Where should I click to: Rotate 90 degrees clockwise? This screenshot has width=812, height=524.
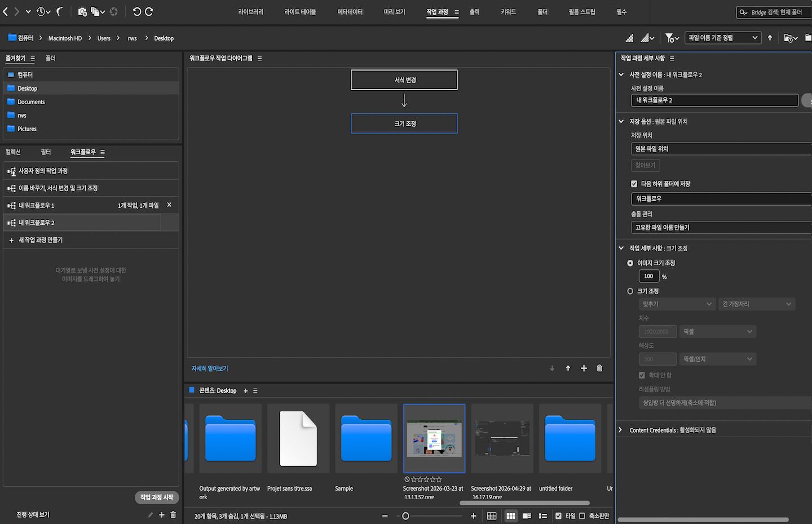[x=149, y=11]
